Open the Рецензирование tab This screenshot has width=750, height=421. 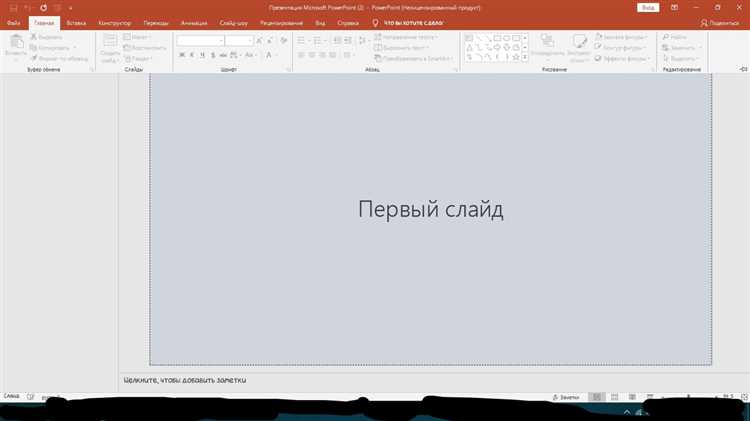281,23
